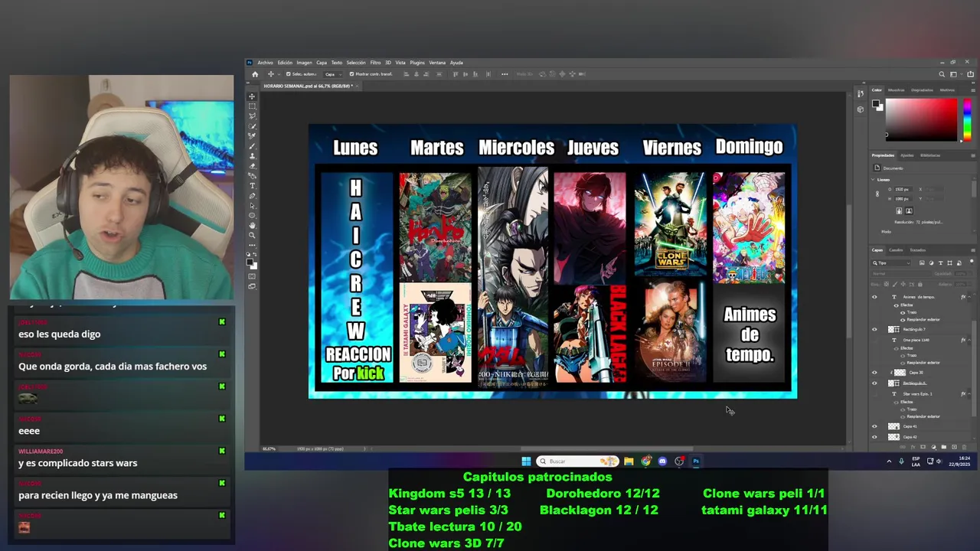Click the add layer style fx icon
This screenshot has width=980, height=551.
tap(913, 447)
